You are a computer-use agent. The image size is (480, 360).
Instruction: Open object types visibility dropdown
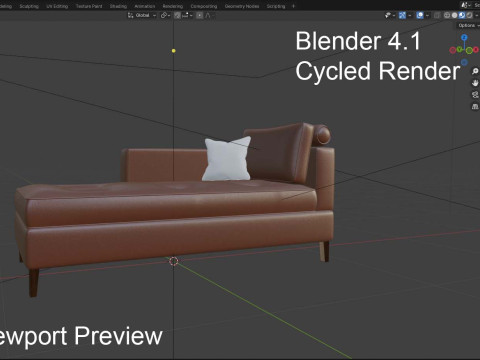tap(390, 15)
